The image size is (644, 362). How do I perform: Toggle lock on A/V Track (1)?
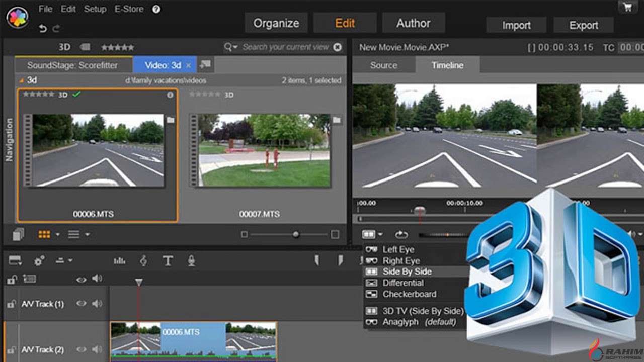pyautogui.click(x=10, y=304)
